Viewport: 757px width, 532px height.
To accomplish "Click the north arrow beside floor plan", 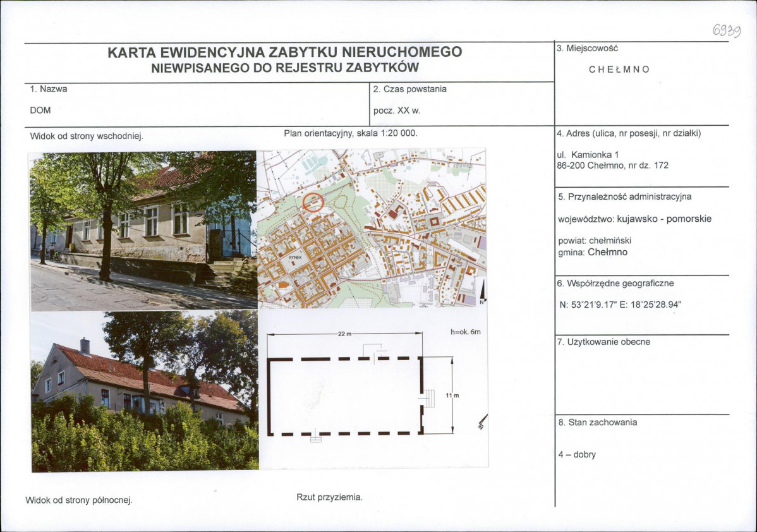I will 482,423.
